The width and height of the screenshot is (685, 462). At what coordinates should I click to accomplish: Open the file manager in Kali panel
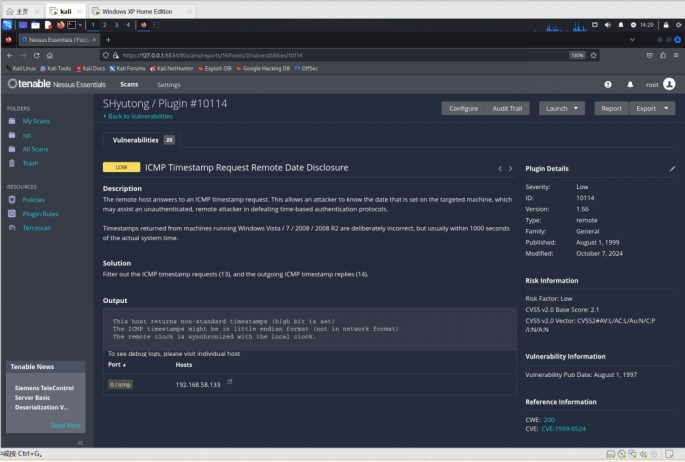35,25
